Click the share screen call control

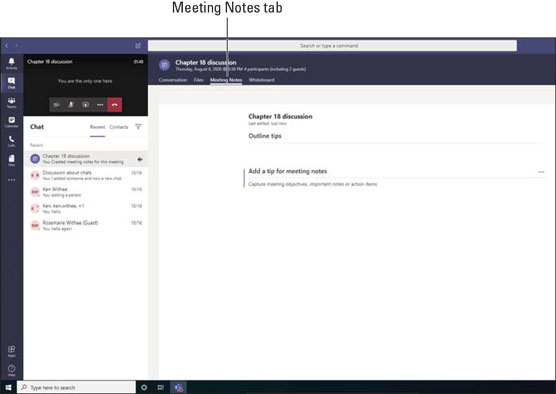[x=85, y=105]
